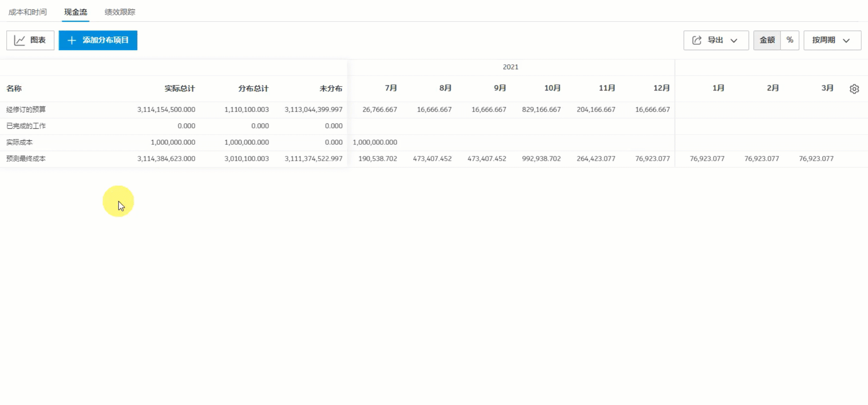
Task: Switch display mode to percentage (%)
Action: click(x=790, y=40)
